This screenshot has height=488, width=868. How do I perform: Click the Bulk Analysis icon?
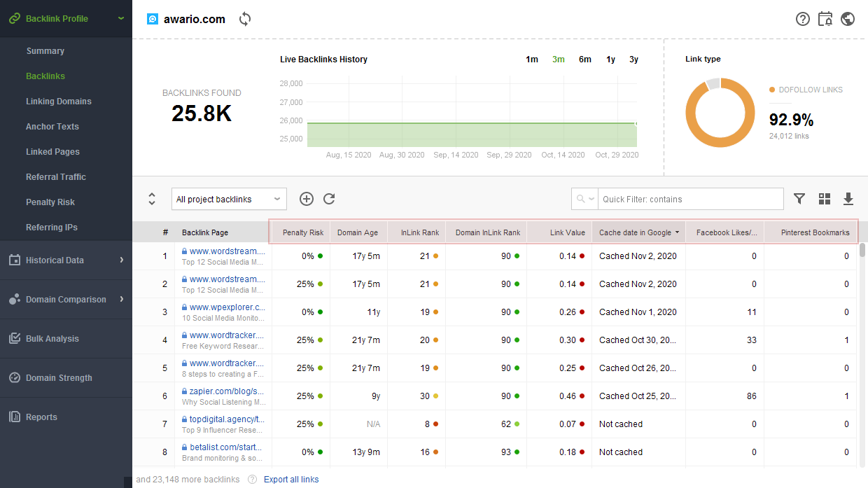click(14, 338)
